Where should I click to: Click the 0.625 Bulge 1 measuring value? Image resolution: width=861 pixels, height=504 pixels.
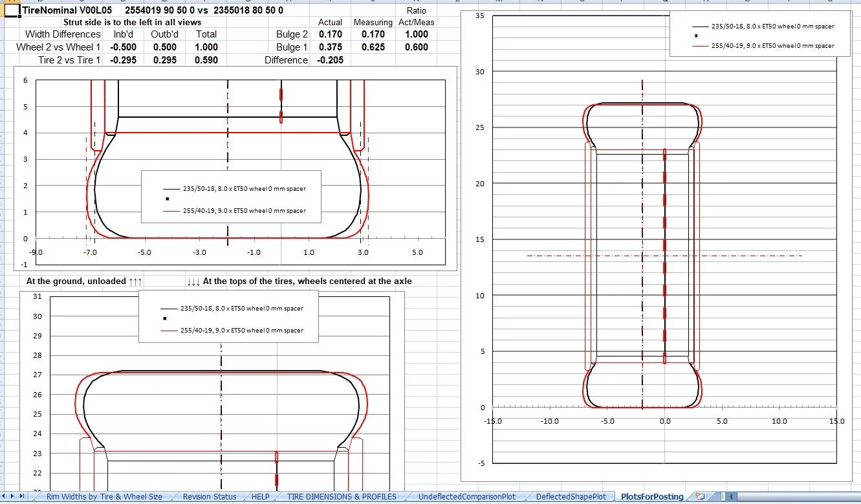click(x=373, y=47)
